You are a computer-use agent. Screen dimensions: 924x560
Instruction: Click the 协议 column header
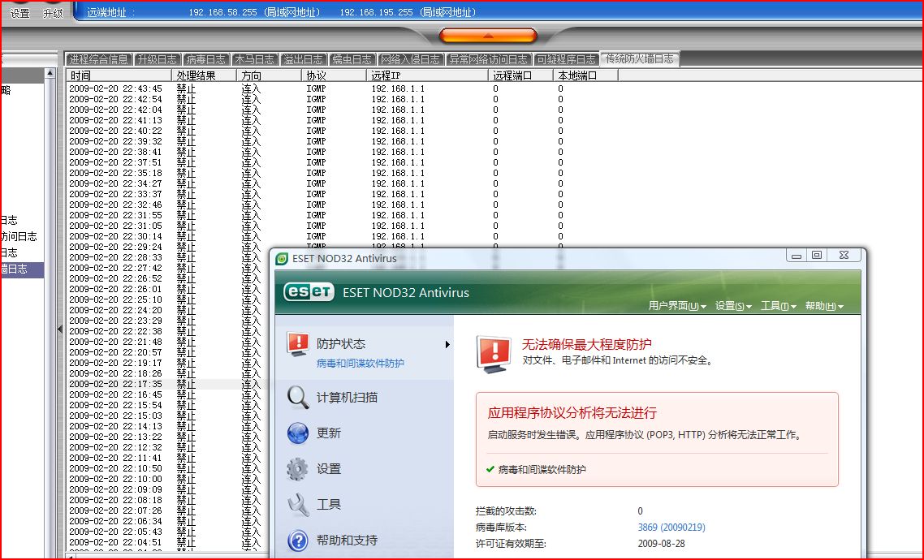point(334,75)
